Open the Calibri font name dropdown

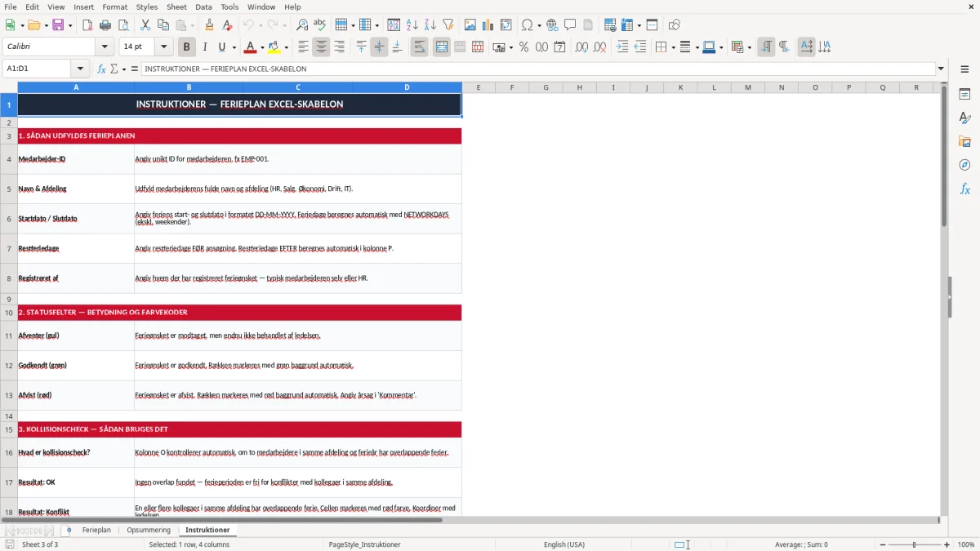pos(104,47)
